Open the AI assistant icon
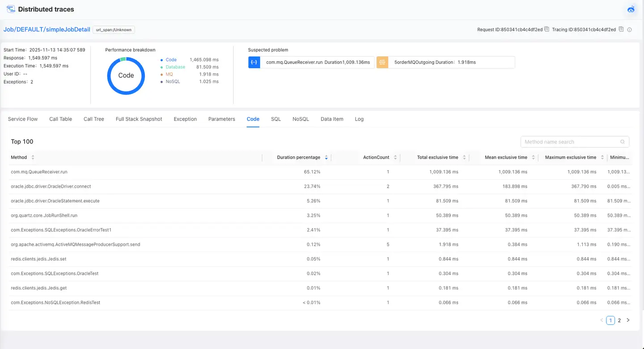Viewport: 644px width, 349px height. coord(631,9)
